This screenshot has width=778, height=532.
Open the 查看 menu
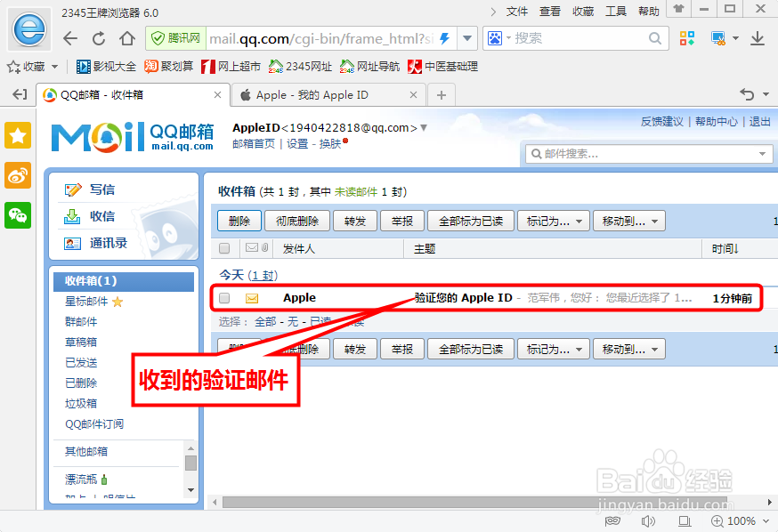click(x=550, y=12)
